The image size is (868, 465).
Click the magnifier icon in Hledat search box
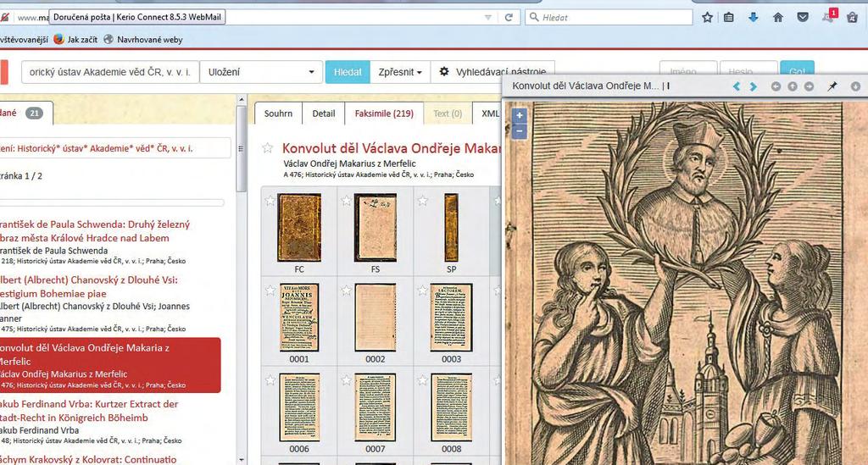534,17
